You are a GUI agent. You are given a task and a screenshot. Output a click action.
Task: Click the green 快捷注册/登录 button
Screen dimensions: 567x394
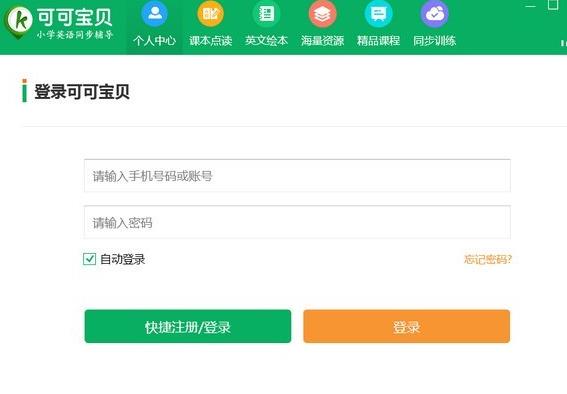pos(188,326)
